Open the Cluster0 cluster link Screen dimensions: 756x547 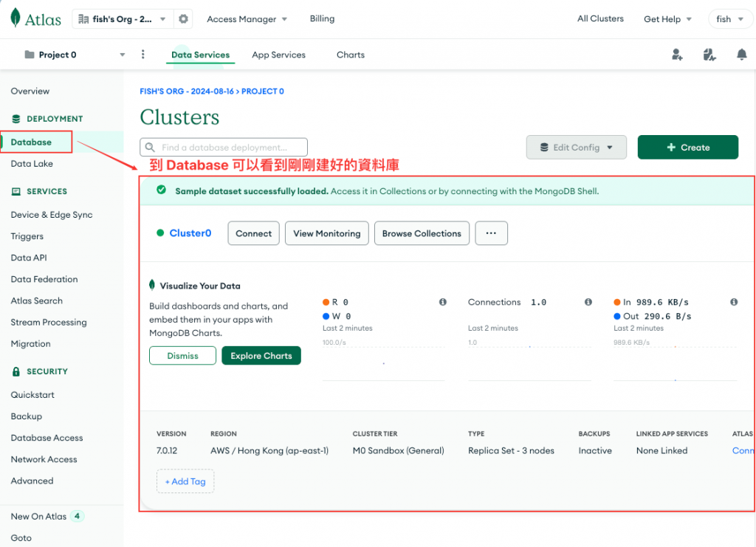tap(190, 233)
